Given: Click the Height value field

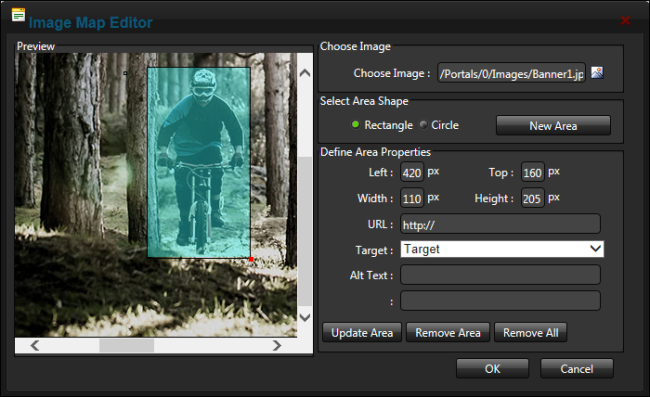Looking at the screenshot, I should 532,198.
